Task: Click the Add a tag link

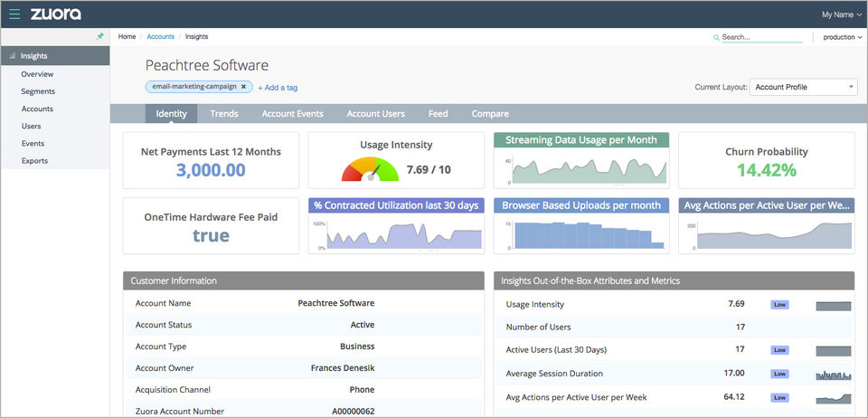Action: click(x=278, y=88)
